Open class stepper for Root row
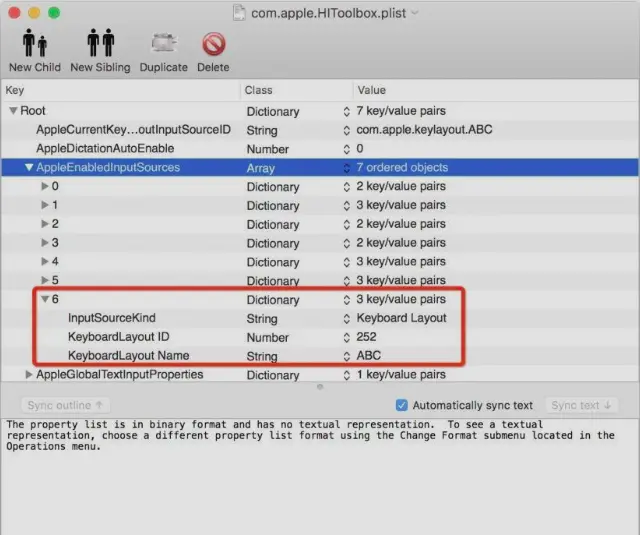Viewport: 640px width, 535px height. coord(347,111)
